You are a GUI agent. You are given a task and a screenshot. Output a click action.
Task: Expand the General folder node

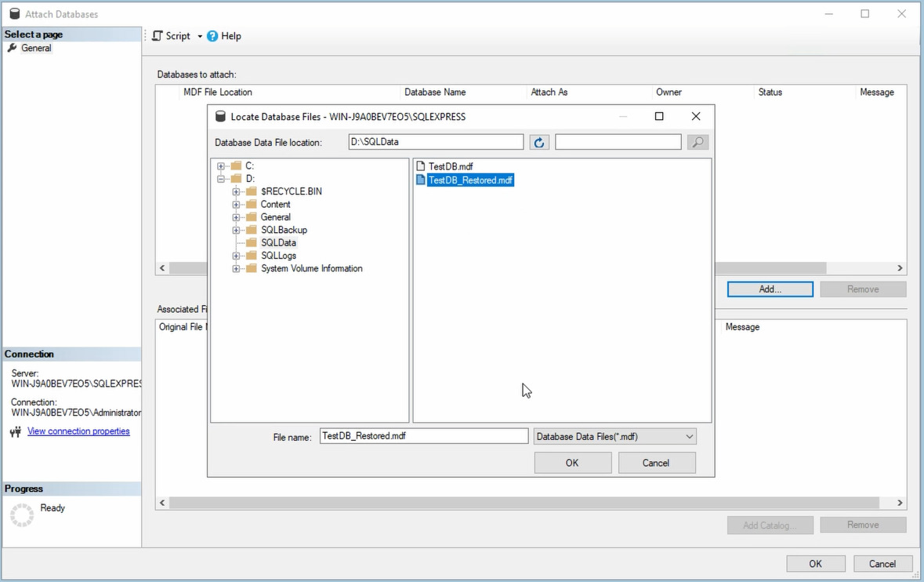coord(237,217)
